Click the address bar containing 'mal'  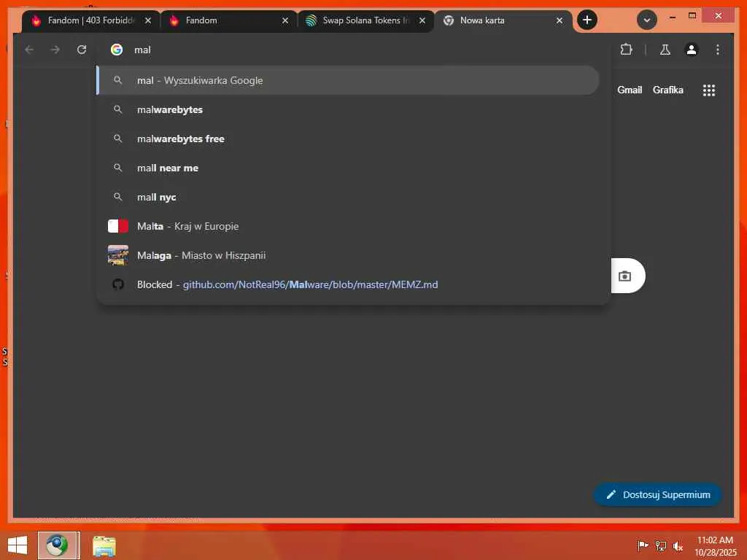352,50
